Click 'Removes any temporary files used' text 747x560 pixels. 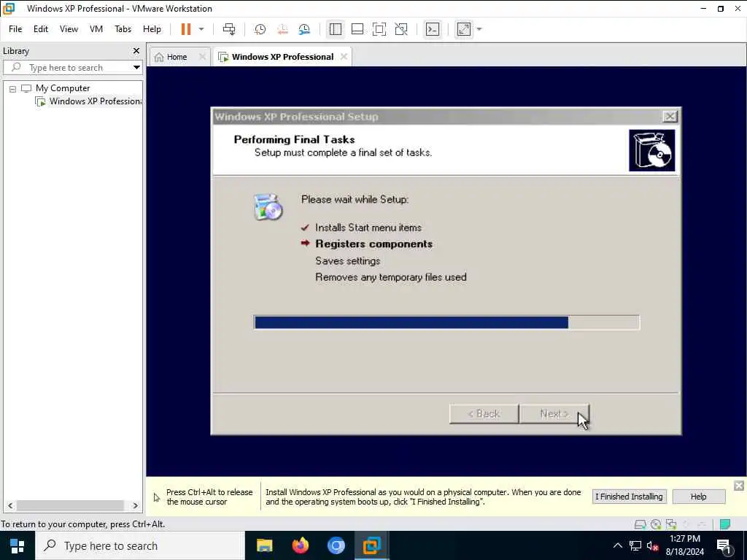click(x=391, y=277)
